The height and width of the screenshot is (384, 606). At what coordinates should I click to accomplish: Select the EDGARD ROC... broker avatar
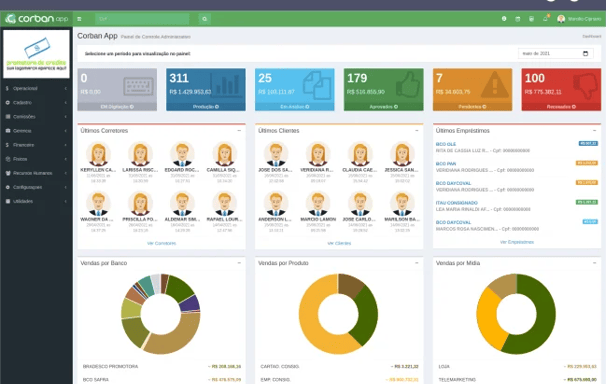pos(182,154)
